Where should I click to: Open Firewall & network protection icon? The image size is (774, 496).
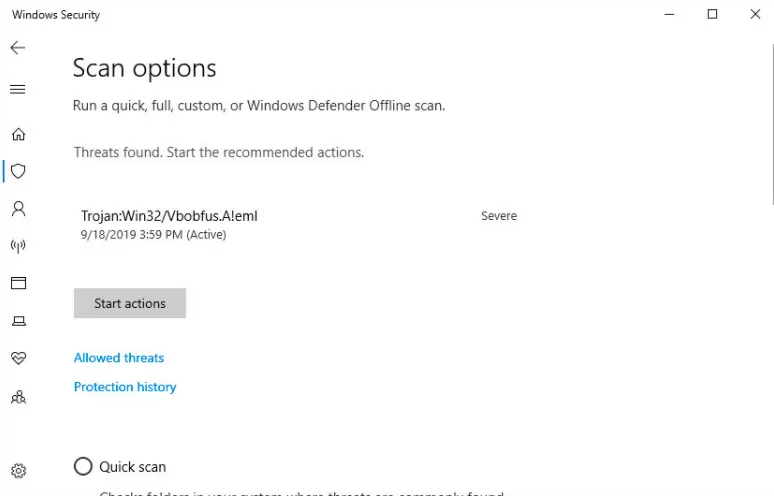pyautogui.click(x=18, y=246)
